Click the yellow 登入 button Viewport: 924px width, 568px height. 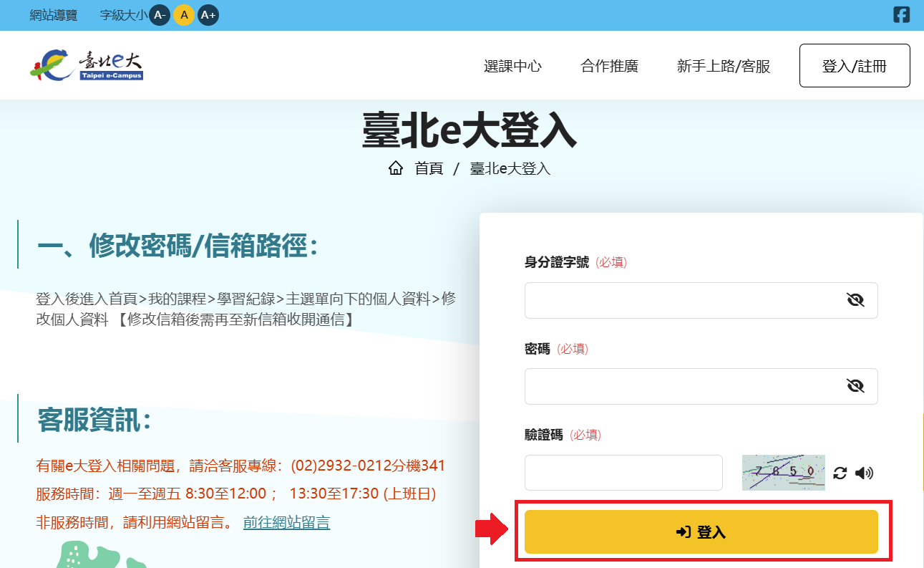point(701,532)
